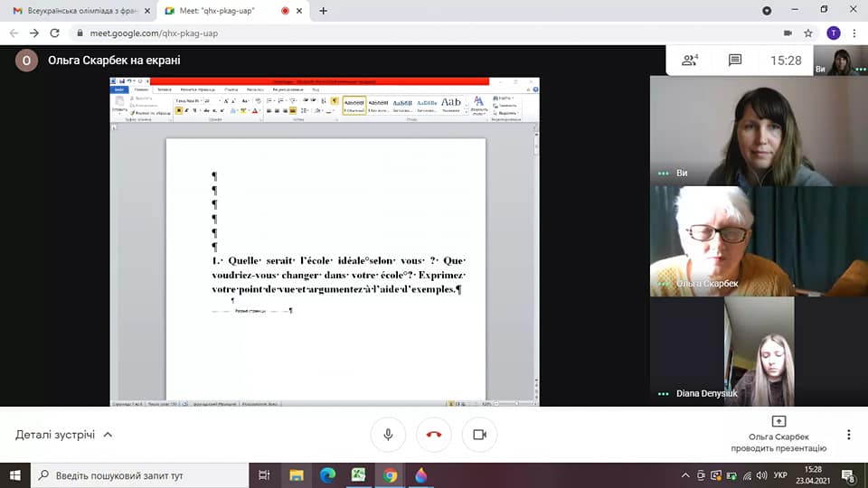Turn off the camera in Meet
The width and height of the screenshot is (868, 488).
point(479,435)
